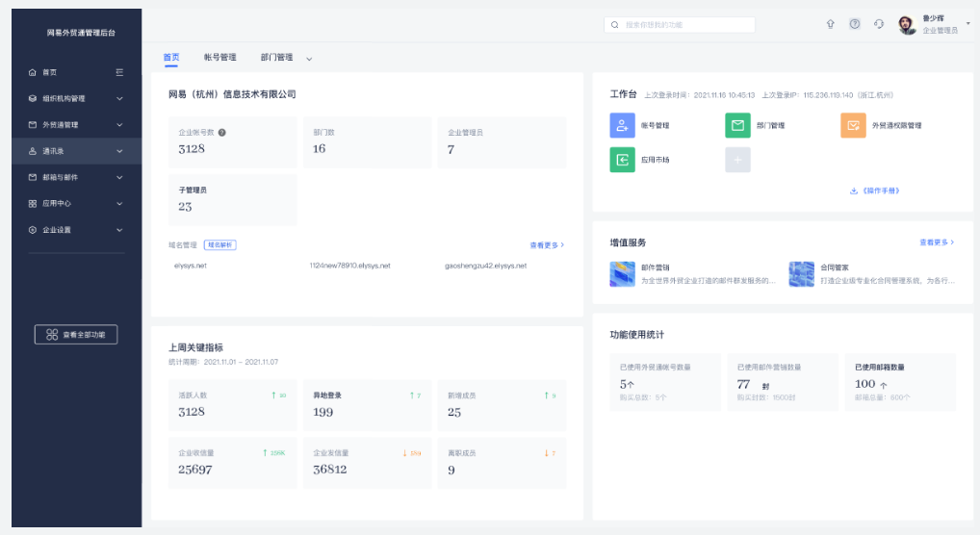Click the 外贸通权限管理 label in 工作台
Screen dimensions: 980x535
point(897,126)
